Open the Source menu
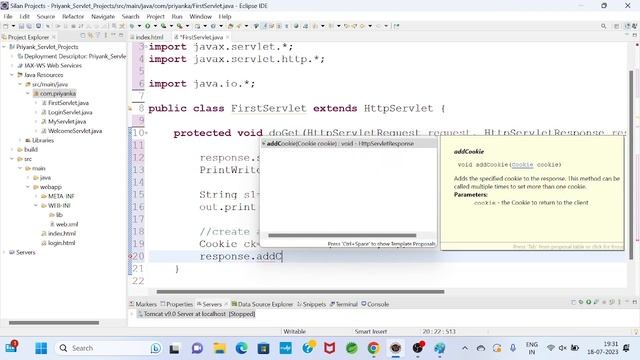This screenshot has height=360, width=640. (46, 16)
